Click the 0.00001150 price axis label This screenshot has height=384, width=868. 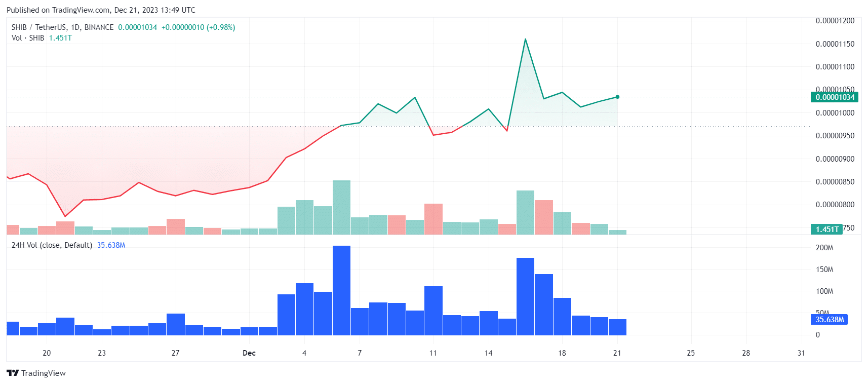point(835,44)
